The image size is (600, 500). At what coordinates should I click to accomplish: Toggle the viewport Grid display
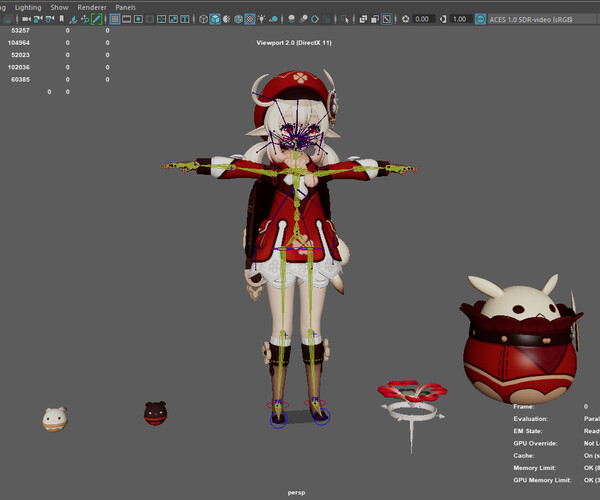point(115,19)
